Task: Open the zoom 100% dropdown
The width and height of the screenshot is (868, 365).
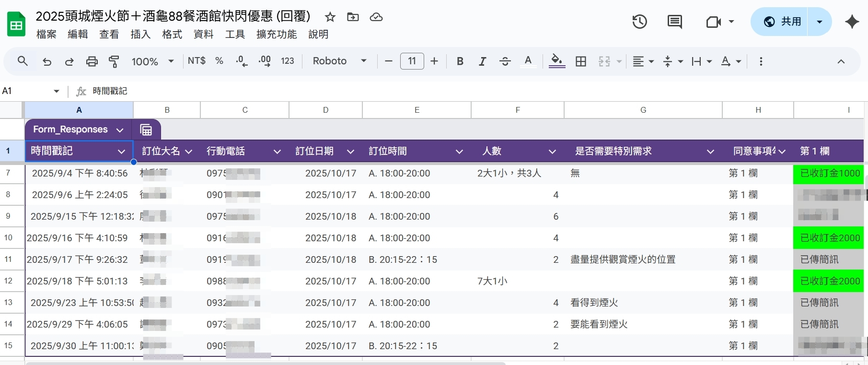Action: (152, 61)
